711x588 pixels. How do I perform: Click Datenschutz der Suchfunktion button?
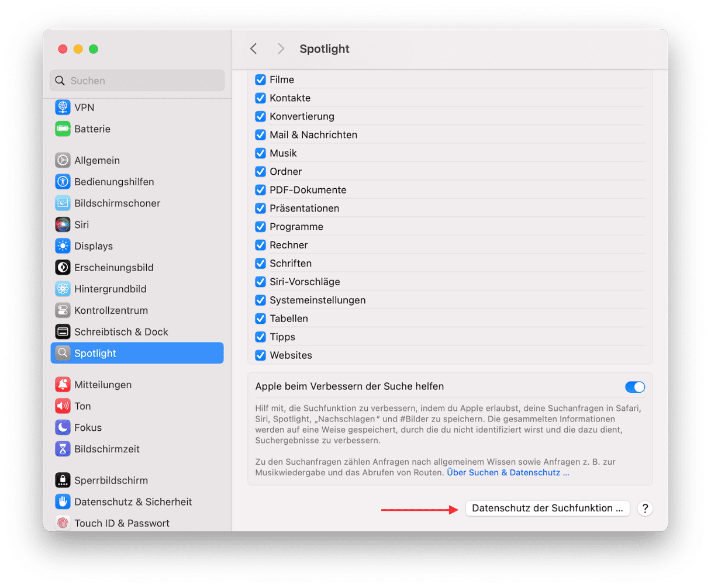[547, 509]
